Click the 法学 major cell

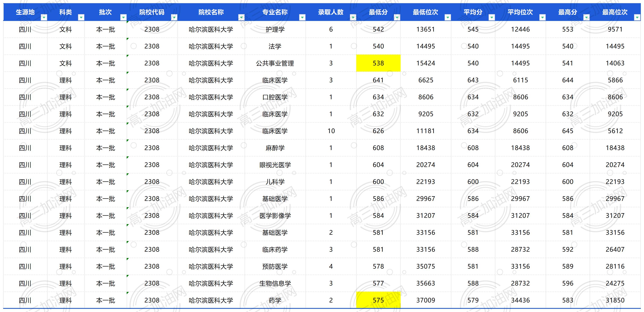275,46
